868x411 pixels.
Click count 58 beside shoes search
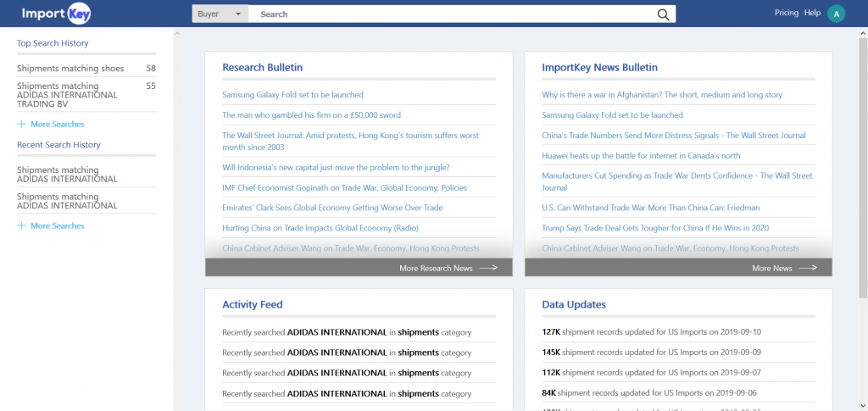151,69
